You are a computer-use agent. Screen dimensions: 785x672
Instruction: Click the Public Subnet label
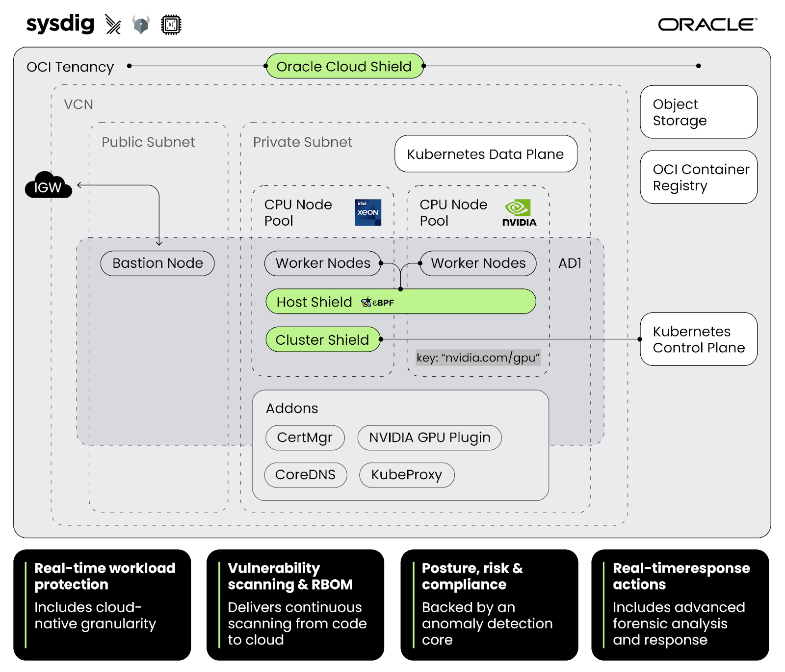[x=148, y=142]
